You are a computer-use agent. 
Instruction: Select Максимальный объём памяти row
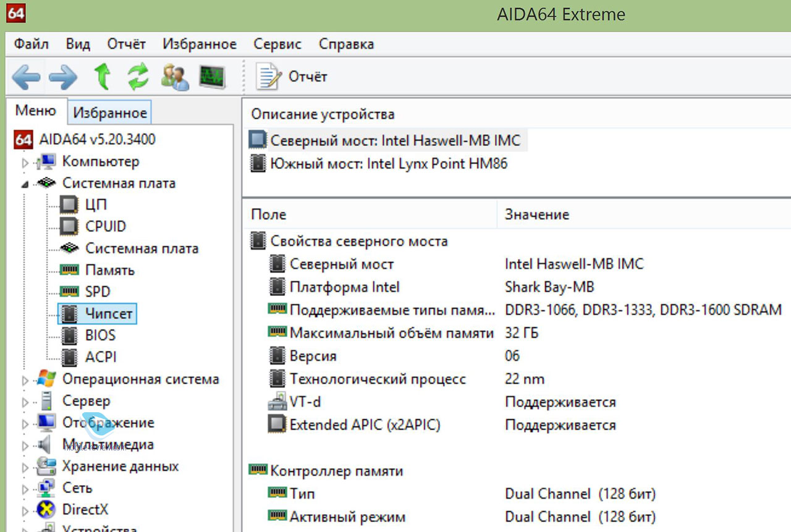pyautogui.click(x=392, y=333)
